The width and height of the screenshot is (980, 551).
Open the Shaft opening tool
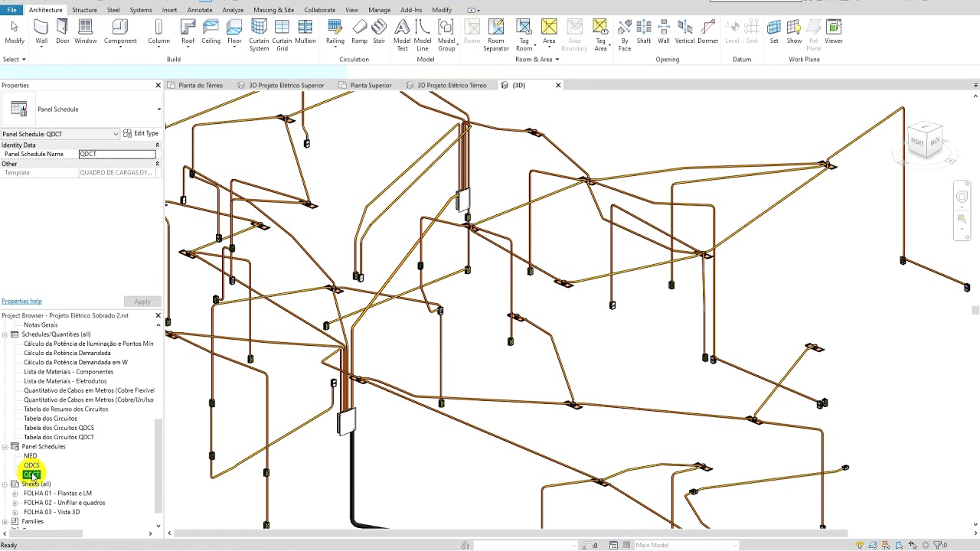pyautogui.click(x=644, y=32)
